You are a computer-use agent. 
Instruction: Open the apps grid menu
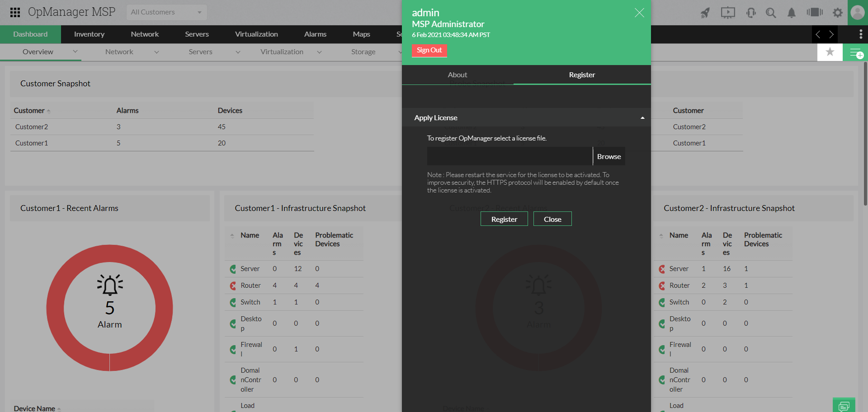[x=15, y=12]
